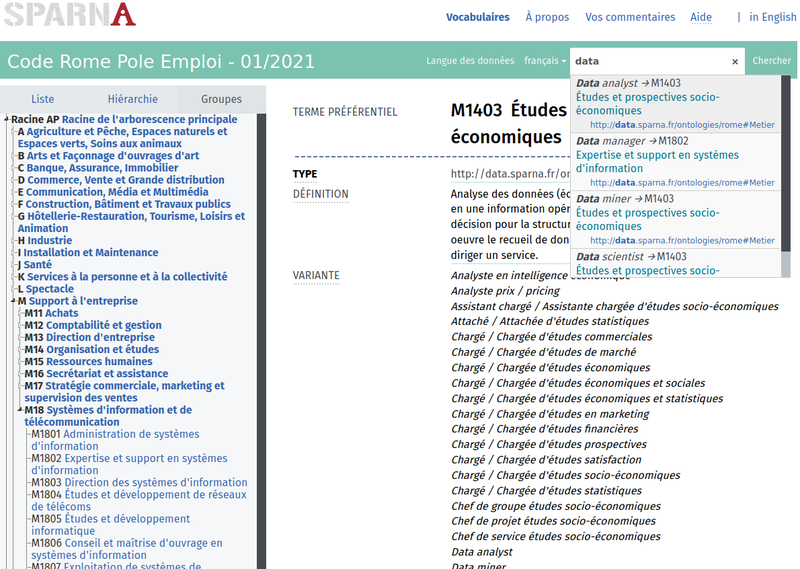Open the À propos page
The height and width of the screenshot is (569, 800).
(x=547, y=17)
